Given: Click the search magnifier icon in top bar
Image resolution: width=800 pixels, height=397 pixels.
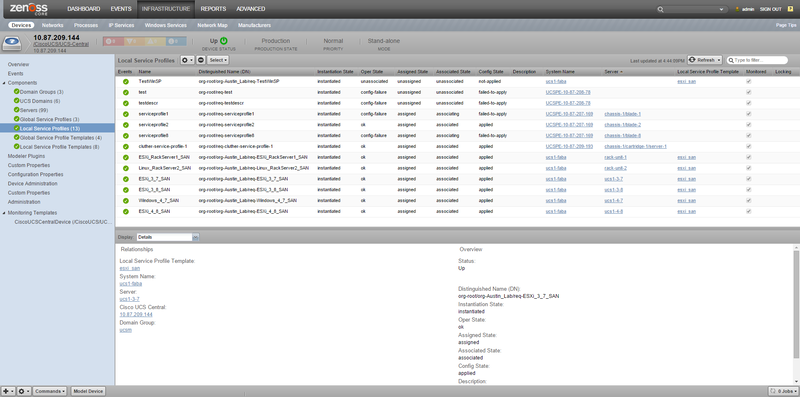Looking at the screenshot, I should coord(661,9).
